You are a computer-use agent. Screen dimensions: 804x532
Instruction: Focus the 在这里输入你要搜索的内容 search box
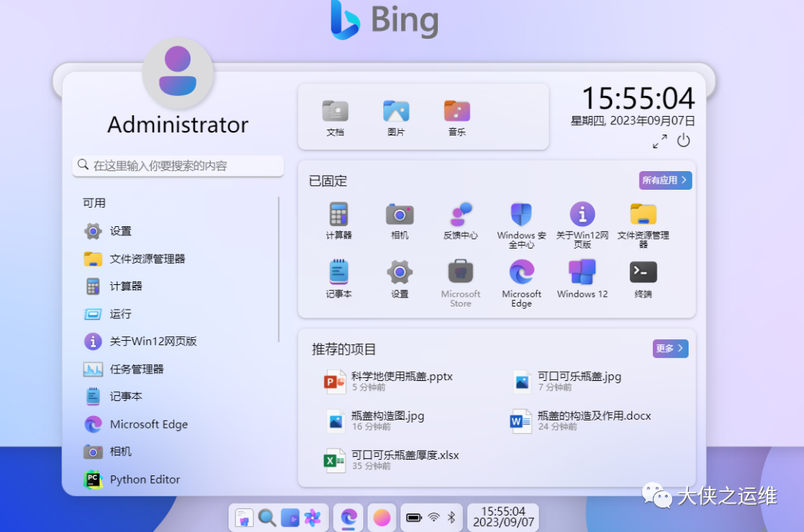tap(178, 165)
